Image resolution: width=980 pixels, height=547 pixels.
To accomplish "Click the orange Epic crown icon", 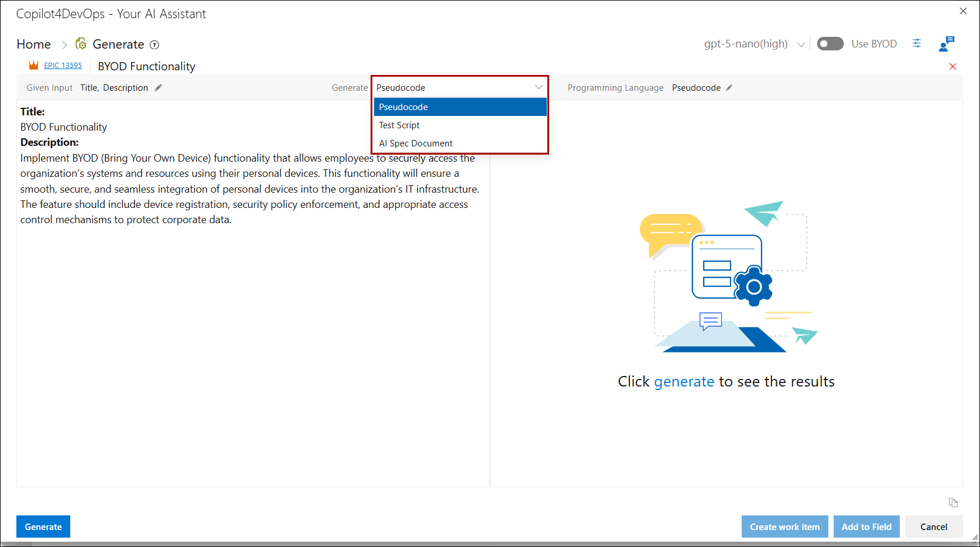I will 33,66.
